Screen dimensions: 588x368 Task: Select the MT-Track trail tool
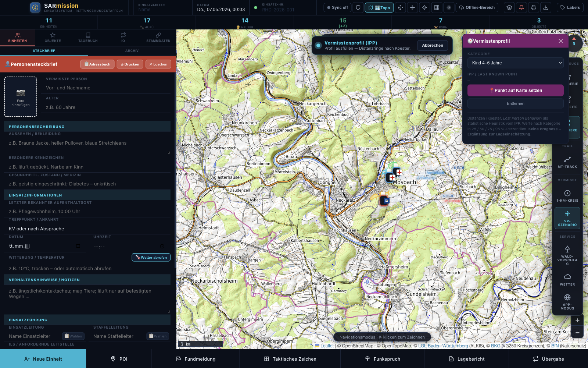click(567, 162)
